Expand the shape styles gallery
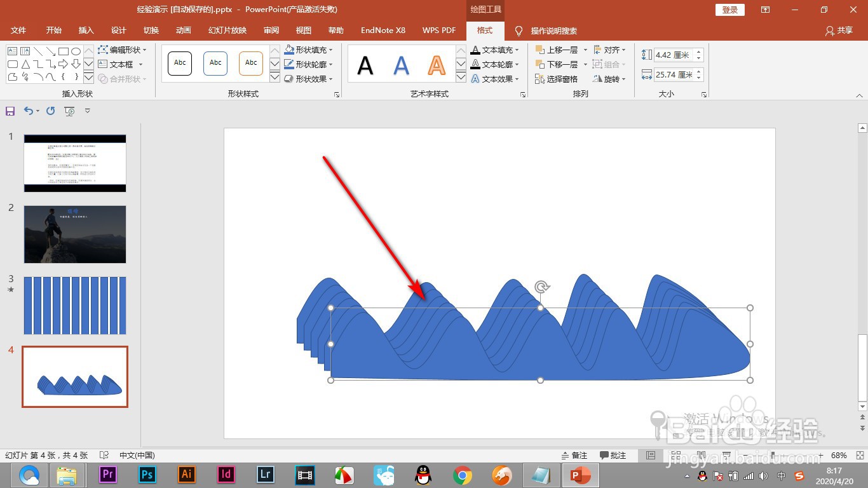868x488 pixels. [x=275, y=78]
